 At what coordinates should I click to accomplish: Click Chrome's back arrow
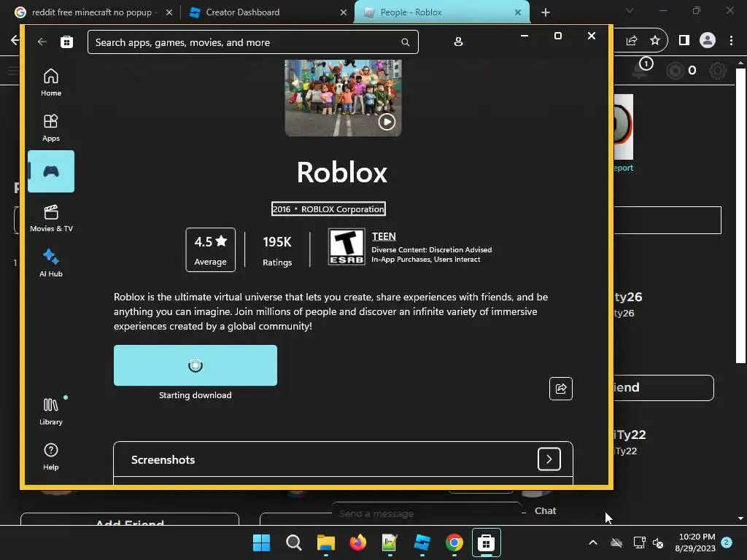[x=15, y=40]
